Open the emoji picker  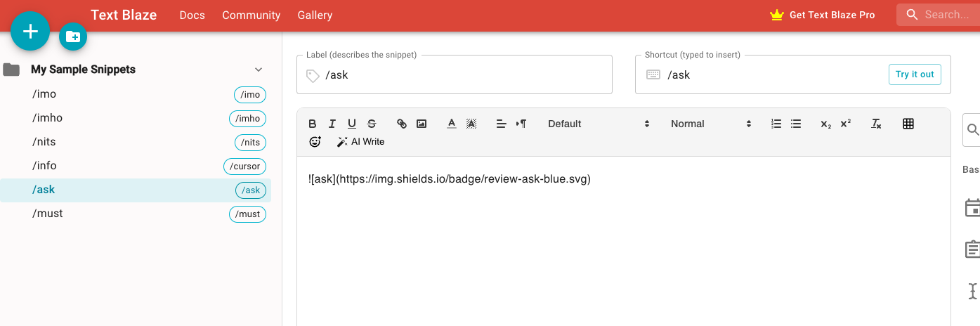315,142
